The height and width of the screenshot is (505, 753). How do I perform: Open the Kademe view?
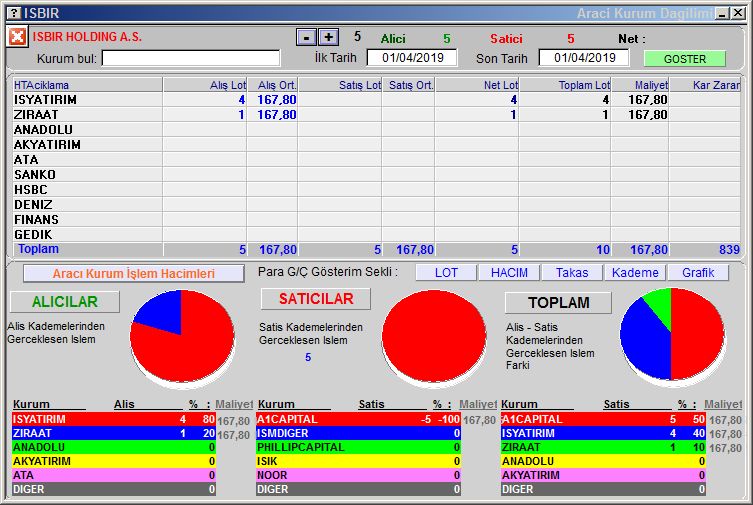(x=635, y=273)
